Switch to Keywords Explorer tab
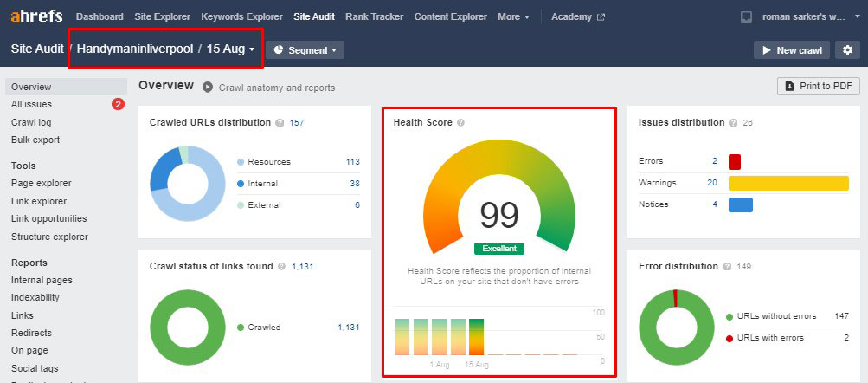This screenshot has width=868, height=383. [241, 16]
